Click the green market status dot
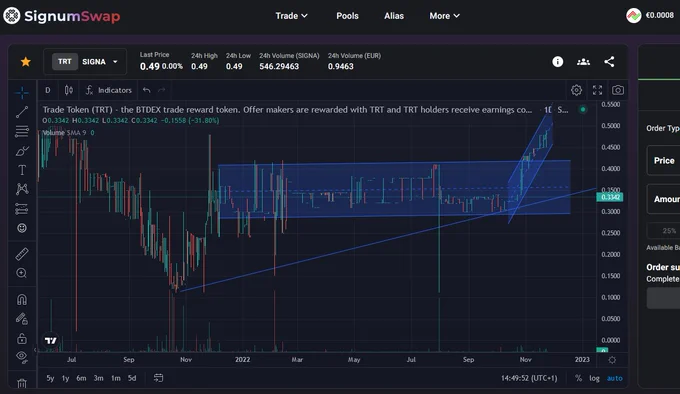 coord(583,109)
